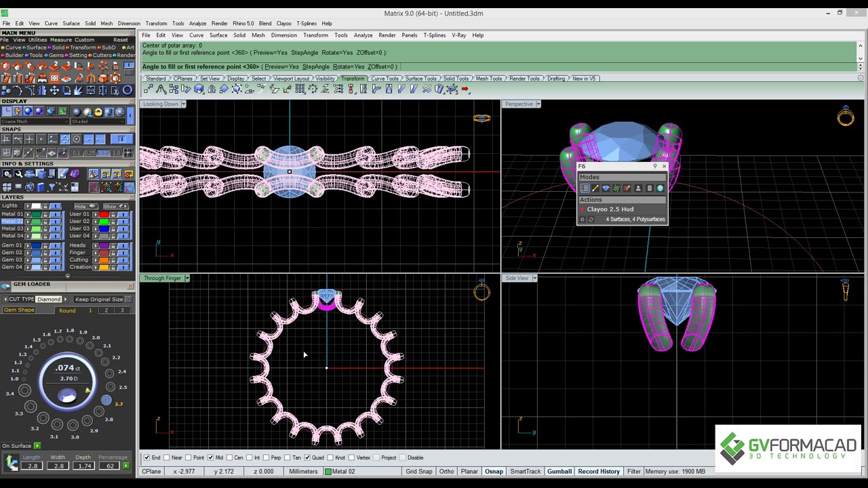Image resolution: width=868 pixels, height=488 pixels.
Task: Click the Gem Shape button
Action: (x=19, y=310)
